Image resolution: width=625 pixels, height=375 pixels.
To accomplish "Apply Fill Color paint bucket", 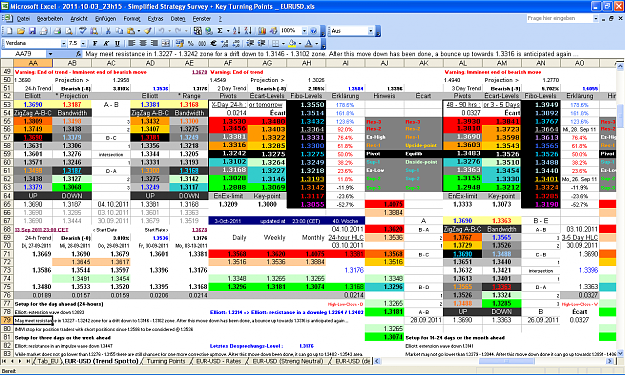I will click(292, 43).
